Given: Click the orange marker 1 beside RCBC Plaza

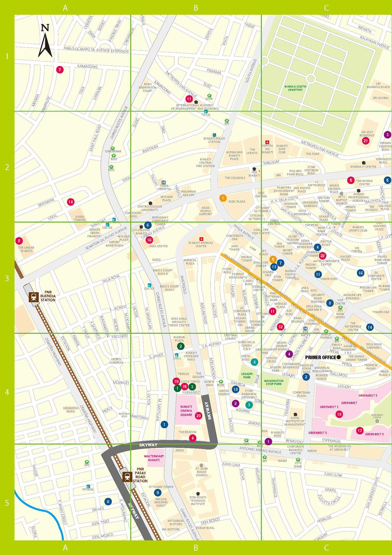Looking at the screenshot, I should (223, 198).
